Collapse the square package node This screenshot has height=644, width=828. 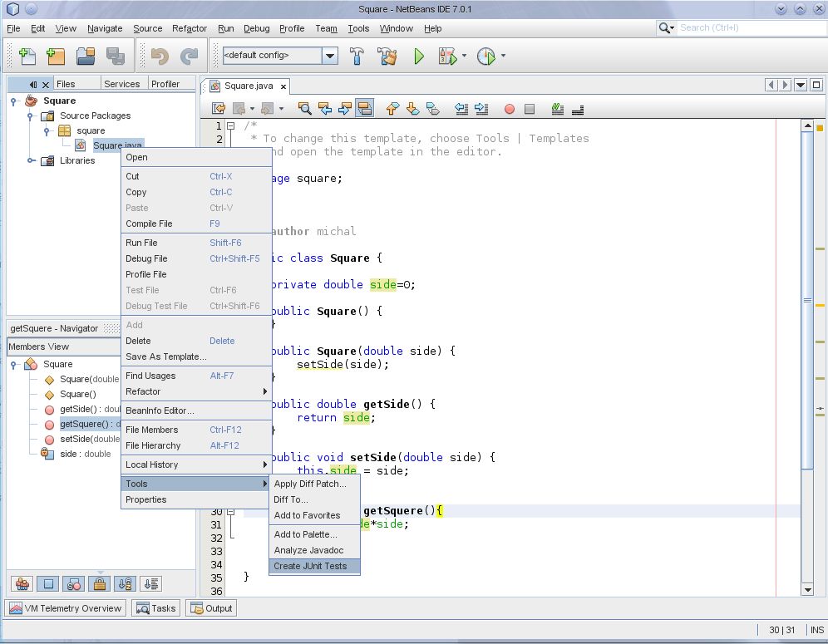(47, 130)
